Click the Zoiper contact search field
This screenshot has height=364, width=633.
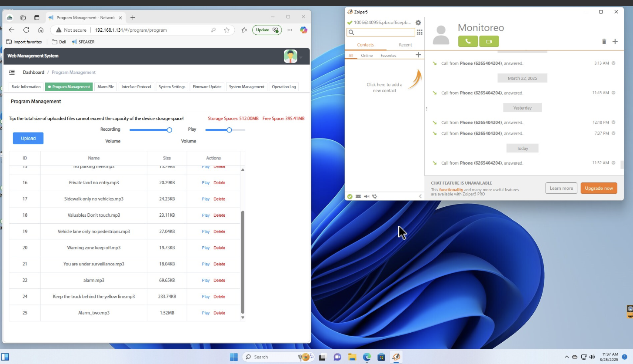point(381,32)
